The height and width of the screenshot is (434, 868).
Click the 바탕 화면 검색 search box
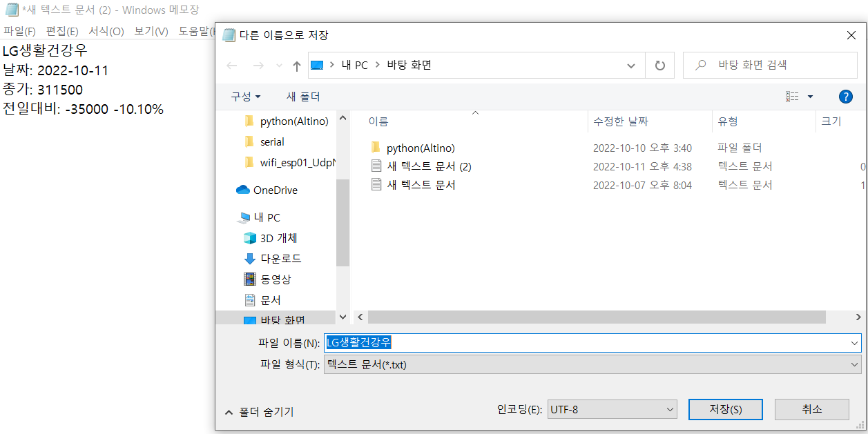pos(771,65)
